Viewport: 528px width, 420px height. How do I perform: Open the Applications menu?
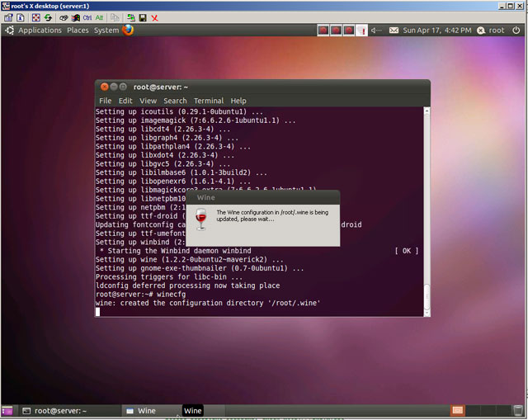[x=40, y=31]
